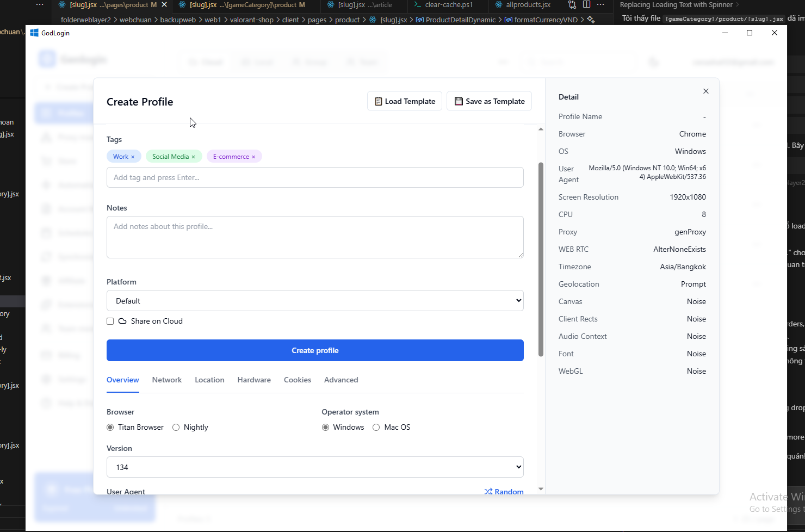The image size is (805, 532).
Task: Select the Nightly browser radio button
Action: 176,428
